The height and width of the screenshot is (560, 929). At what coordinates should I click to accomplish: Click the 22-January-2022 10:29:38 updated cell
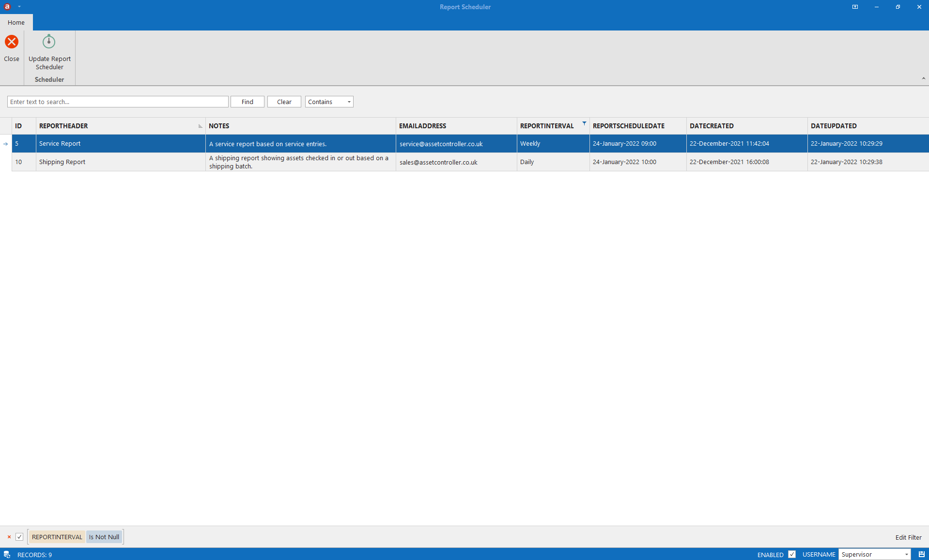868,162
